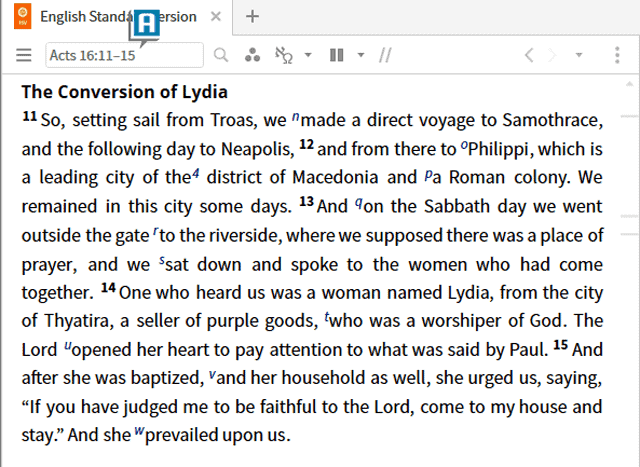Open cross-reference q before 'on the Sabbath'
Screen dimensions: 640x467
tap(358, 203)
